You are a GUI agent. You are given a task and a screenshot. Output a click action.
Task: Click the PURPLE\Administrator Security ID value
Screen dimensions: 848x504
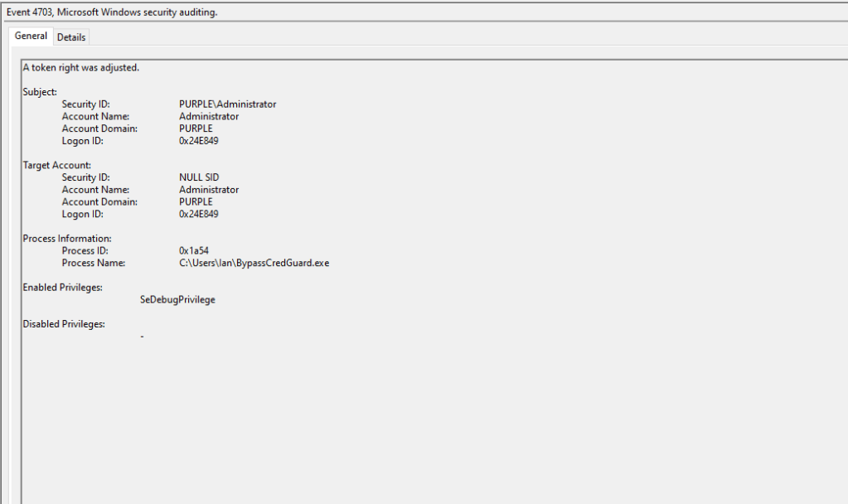227,104
